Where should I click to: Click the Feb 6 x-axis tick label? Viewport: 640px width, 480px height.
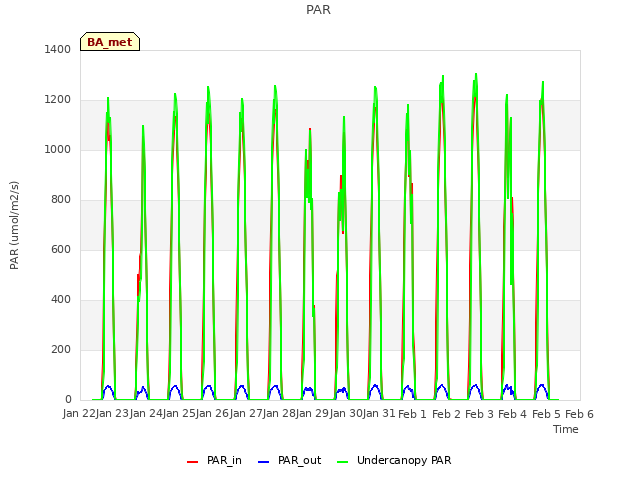(x=579, y=414)
